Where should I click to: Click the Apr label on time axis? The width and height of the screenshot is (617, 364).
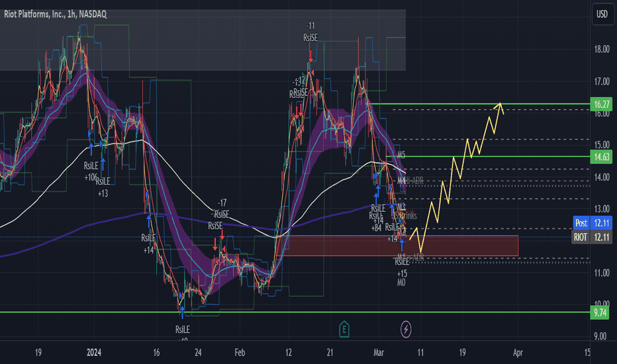pos(518,352)
